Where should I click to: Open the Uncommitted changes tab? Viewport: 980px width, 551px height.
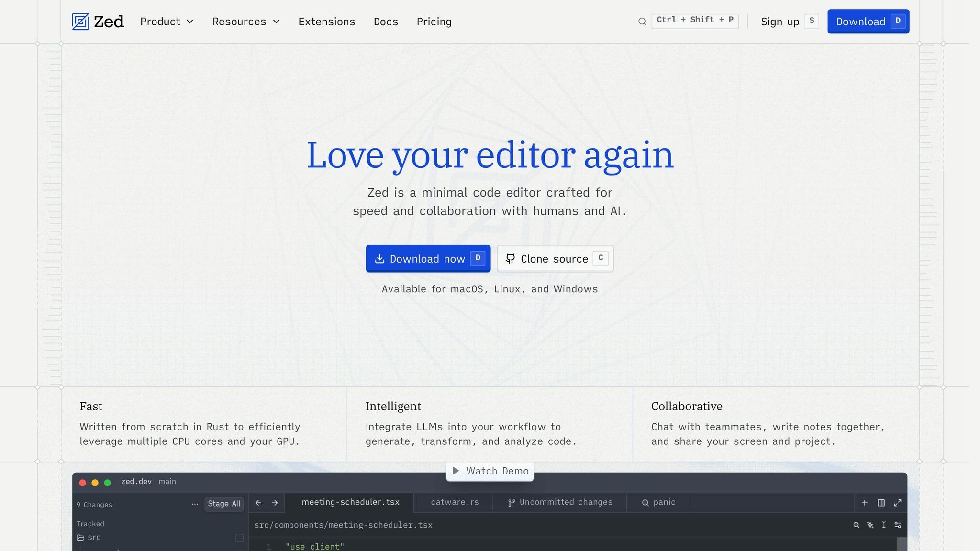tap(560, 502)
